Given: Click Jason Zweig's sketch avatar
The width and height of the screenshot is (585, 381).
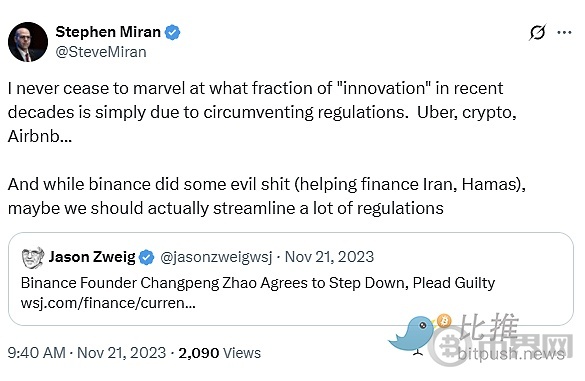Looking at the screenshot, I should pos(33,257).
